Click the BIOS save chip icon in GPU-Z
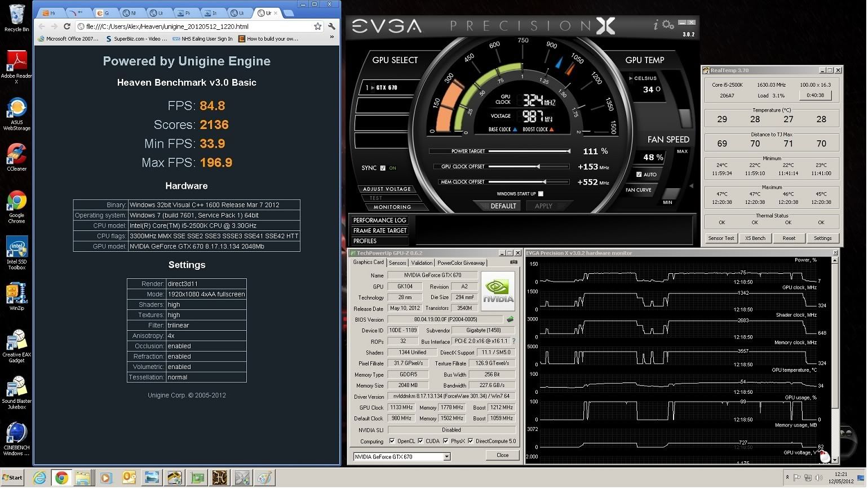Screen dimensions: 868x489 click(x=510, y=319)
